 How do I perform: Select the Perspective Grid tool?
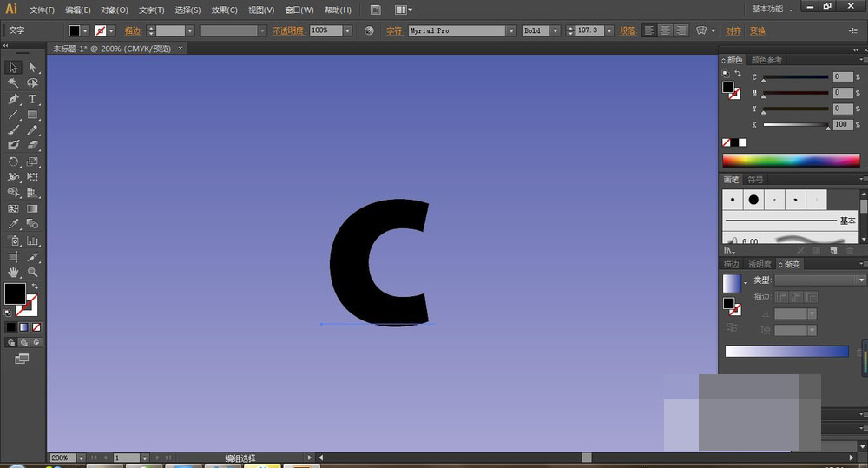tap(32, 192)
